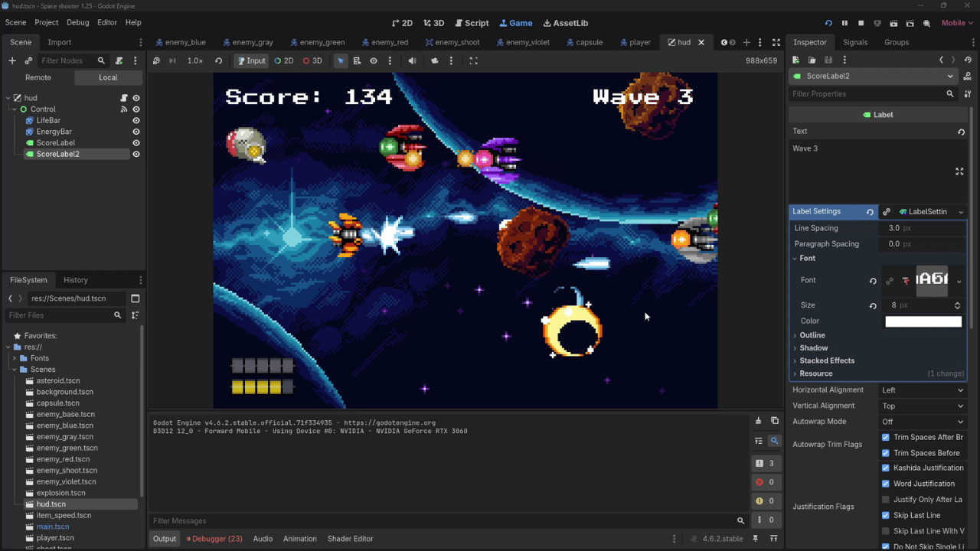Hide the ScoreLabel node
Viewport: 980px width, 551px height.
coord(136,142)
